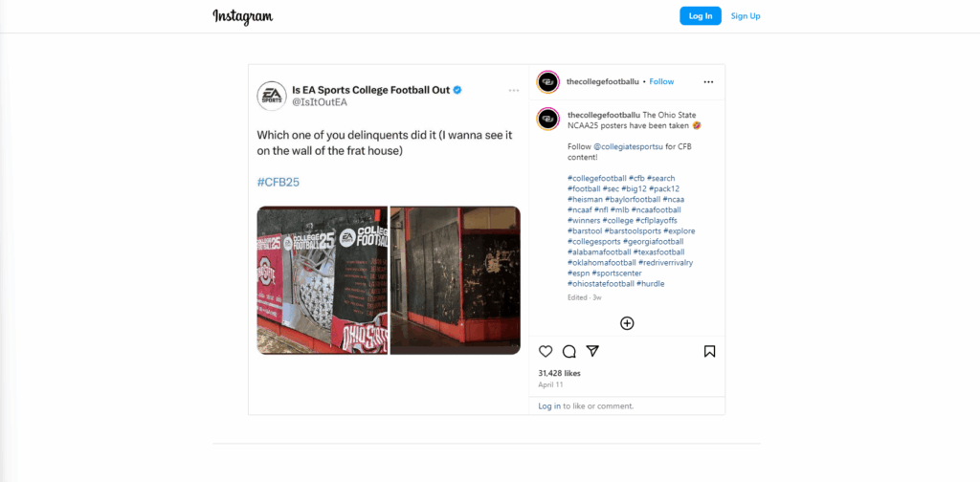Follow thecollegefootballu account
This screenshot has width=980, height=482.
[661, 82]
